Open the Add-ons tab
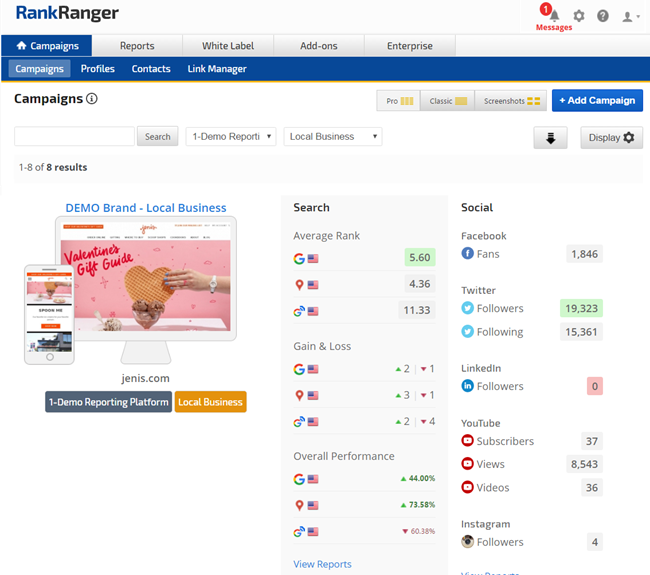650x575 pixels. point(319,46)
